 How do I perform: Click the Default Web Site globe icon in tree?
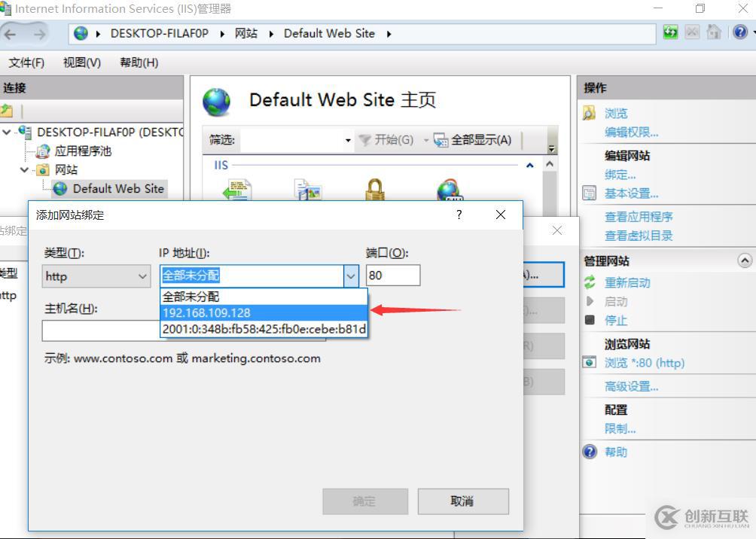click(59, 188)
